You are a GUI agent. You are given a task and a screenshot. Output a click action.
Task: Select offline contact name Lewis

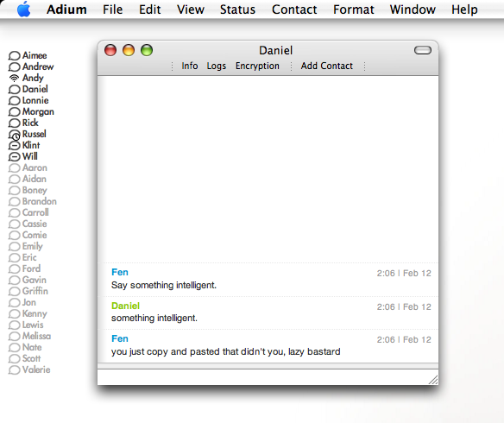coord(33,325)
